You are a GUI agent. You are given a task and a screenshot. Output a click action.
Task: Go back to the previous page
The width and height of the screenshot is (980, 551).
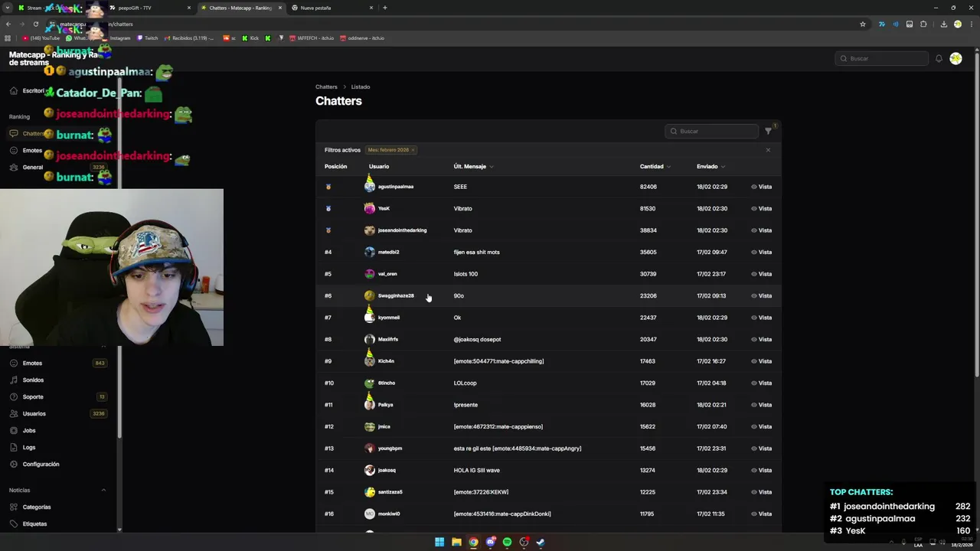(x=8, y=24)
